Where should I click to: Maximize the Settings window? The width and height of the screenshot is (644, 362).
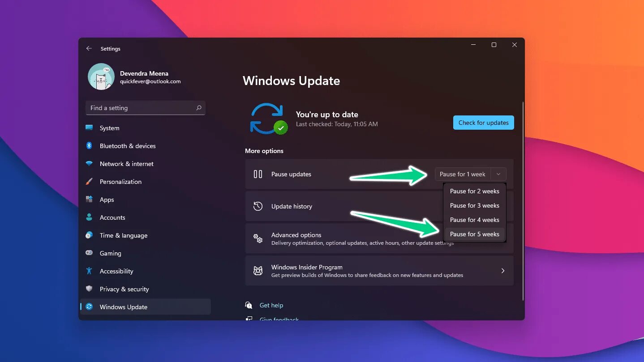click(494, 45)
